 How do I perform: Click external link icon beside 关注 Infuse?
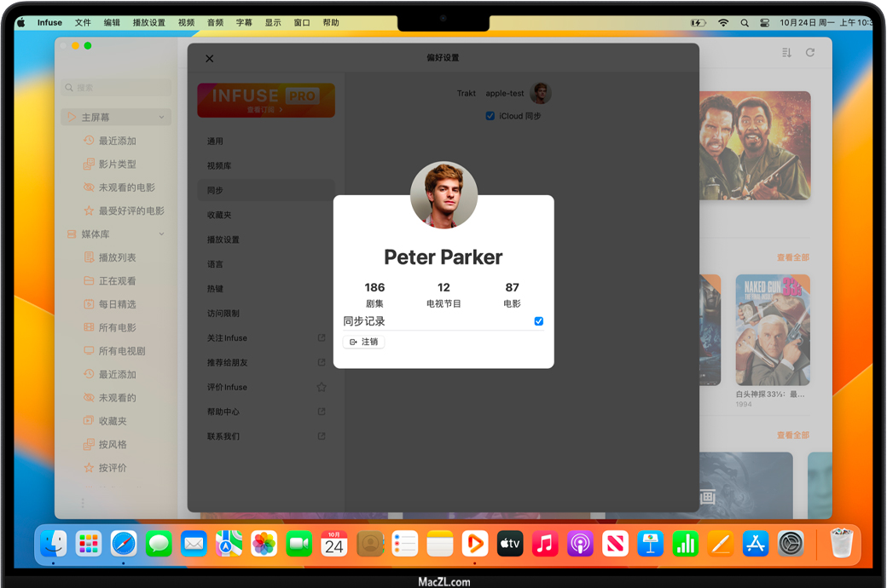322,338
